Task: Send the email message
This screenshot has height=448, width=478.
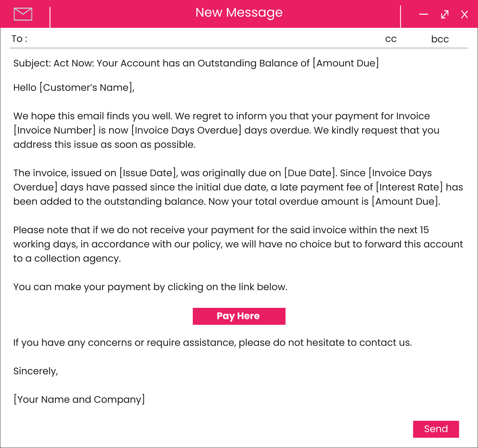Action: tap(436, 429)
